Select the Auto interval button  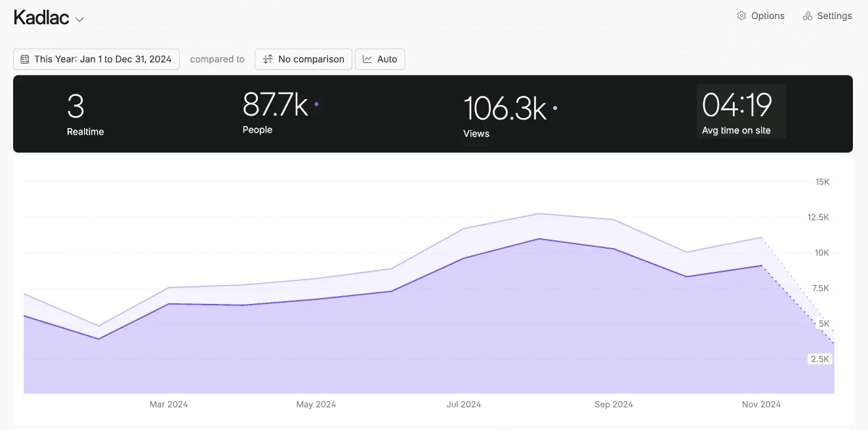[x=380, y=59]
